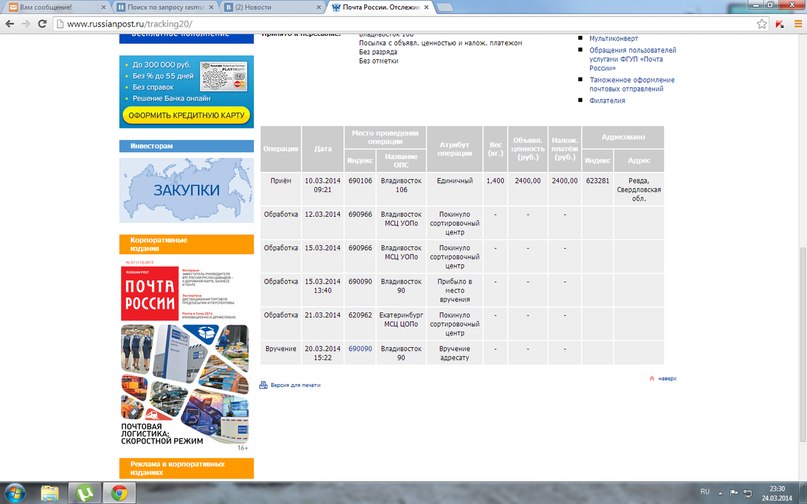The height and width of the screenshot is (504, 807).
Task: Open the Chrome menu hamburger icon
Action: (798, 24)
